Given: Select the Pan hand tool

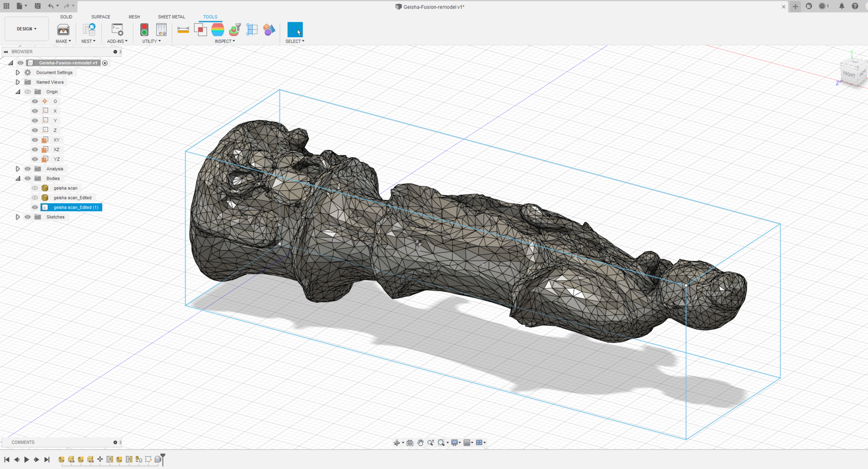Looking at the screenshot, I should pyautogui.click(x=420, y=443).
